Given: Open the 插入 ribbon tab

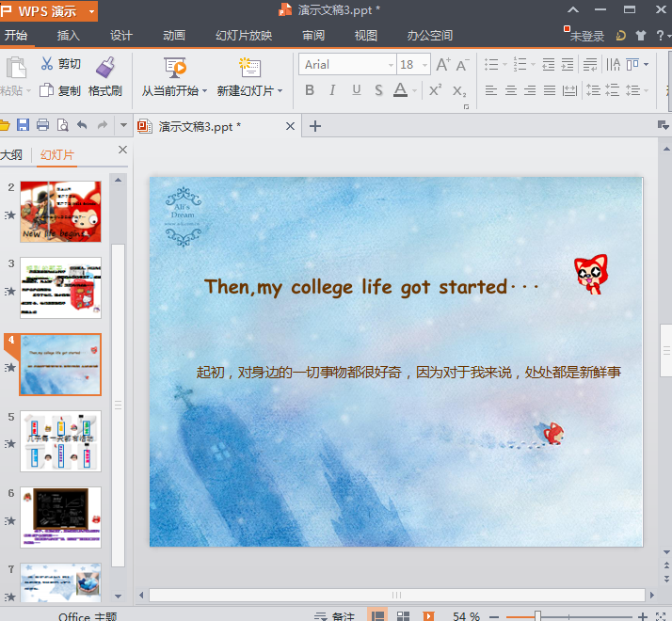Looking at the screenshot, I should click(68, 35).
